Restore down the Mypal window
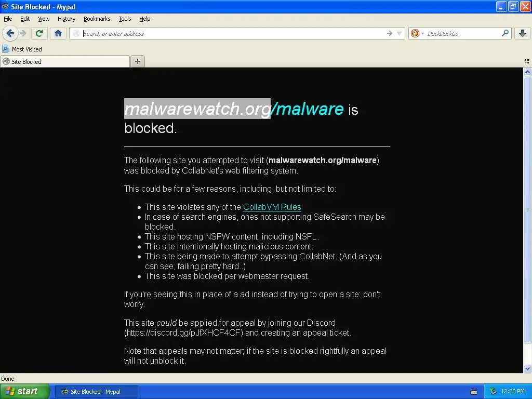Image resolution: width=532 pixels, height=399 pixels. click(513, 6)
